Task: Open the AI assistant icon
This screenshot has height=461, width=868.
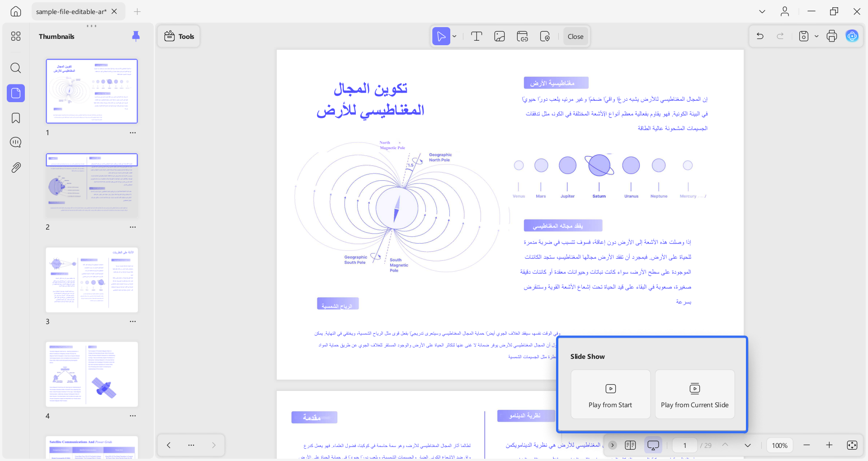Action: [x=852, y=36]
